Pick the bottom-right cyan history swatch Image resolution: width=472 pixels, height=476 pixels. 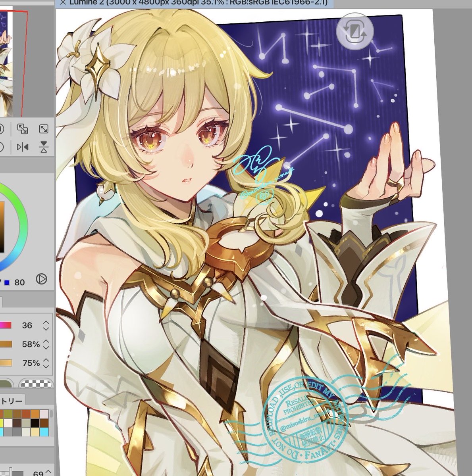click(x=44, y=432)
